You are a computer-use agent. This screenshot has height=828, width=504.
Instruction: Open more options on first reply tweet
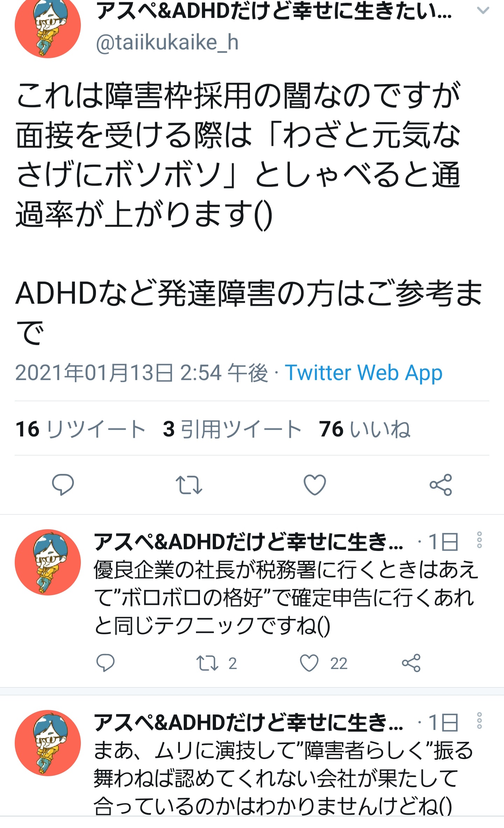[x=479, y=540]
